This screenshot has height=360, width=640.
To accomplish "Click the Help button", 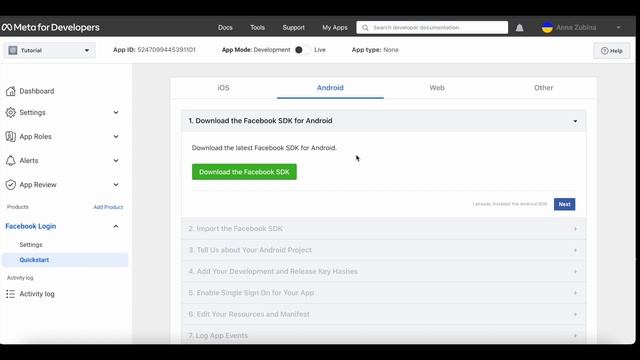I will click(611, 51).
